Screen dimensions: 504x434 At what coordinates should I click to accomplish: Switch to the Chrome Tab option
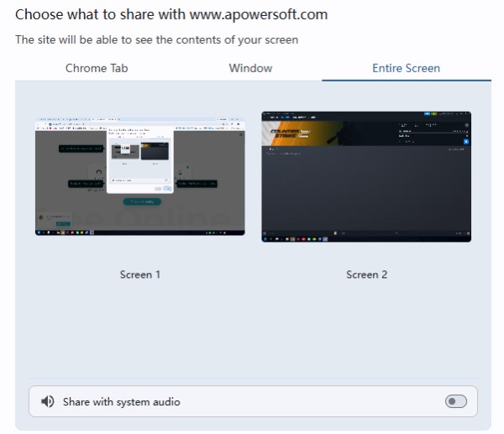coord(97,69)
